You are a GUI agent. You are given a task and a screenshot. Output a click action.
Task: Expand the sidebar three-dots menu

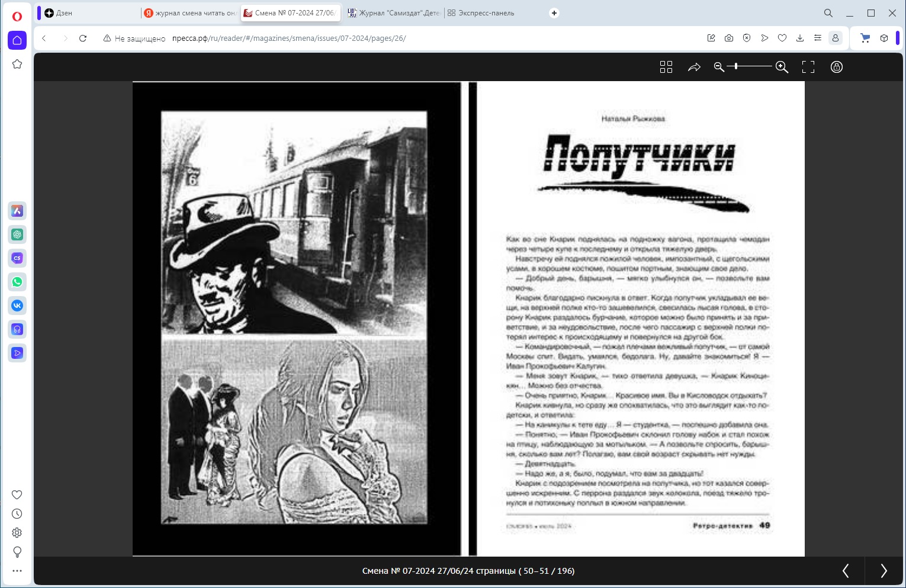point(17,571)
